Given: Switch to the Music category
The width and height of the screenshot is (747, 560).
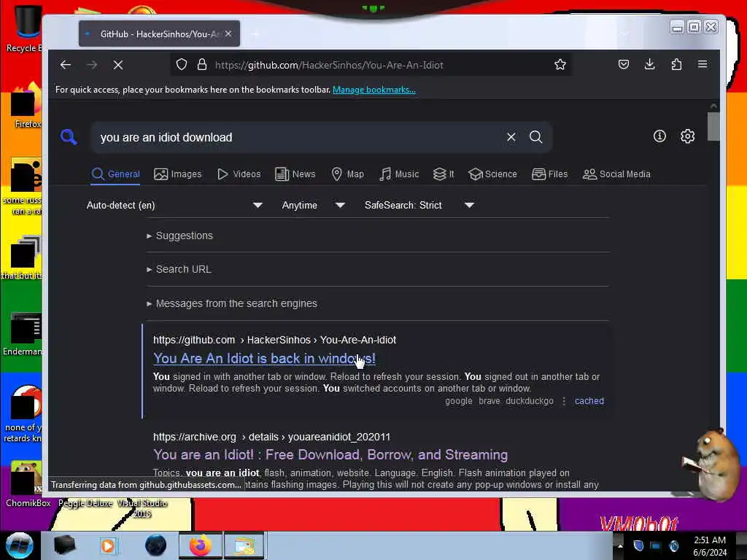Looking at the screenshot, I should click(x=399, y=174).
